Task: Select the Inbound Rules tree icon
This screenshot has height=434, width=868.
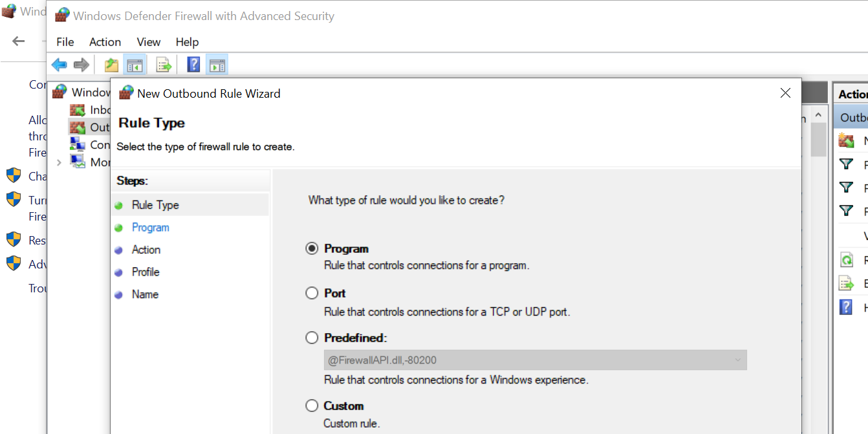Action: 78,110
